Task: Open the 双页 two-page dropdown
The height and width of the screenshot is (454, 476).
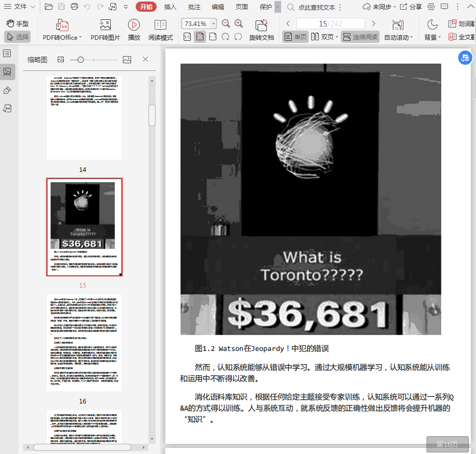Action: [x=324, y=37]
